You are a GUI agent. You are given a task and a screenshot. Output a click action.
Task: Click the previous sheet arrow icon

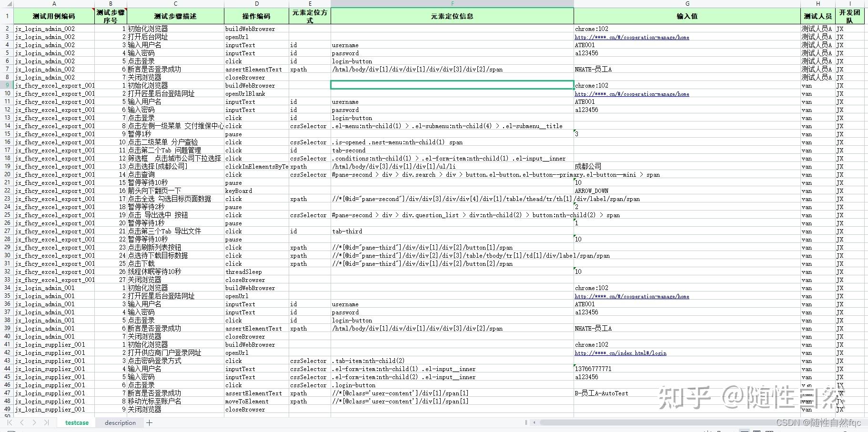point(21,422)
